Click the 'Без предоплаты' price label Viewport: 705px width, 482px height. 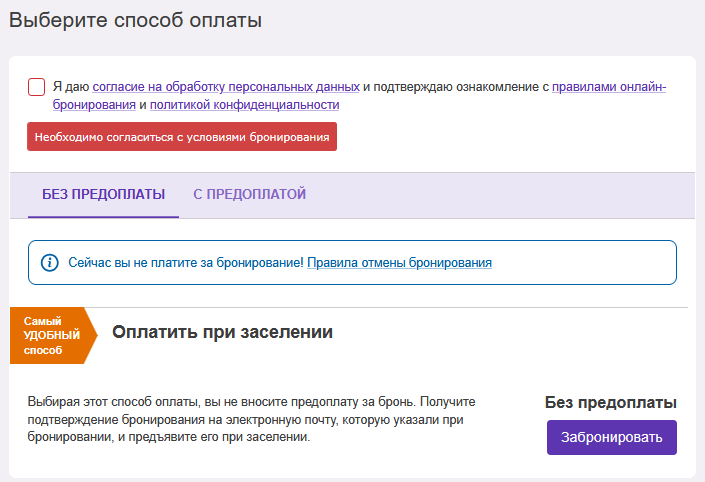pyautogui.click(x=611, y=402)
